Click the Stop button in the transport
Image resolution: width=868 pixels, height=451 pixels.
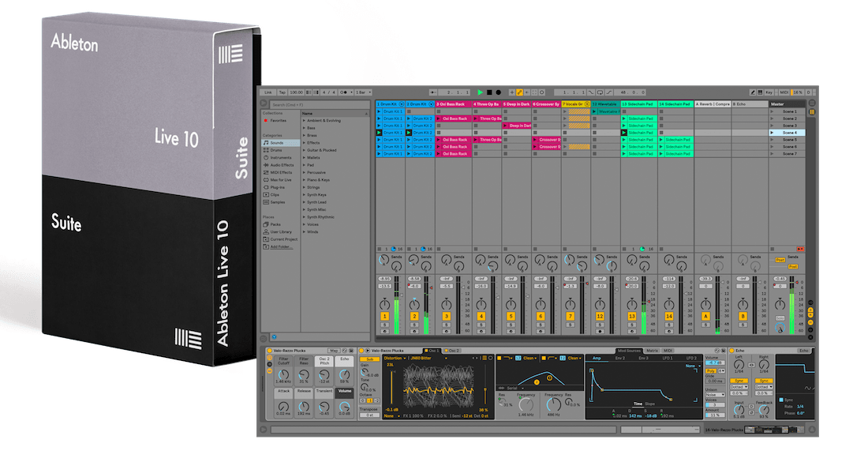(x=489, y=92)
